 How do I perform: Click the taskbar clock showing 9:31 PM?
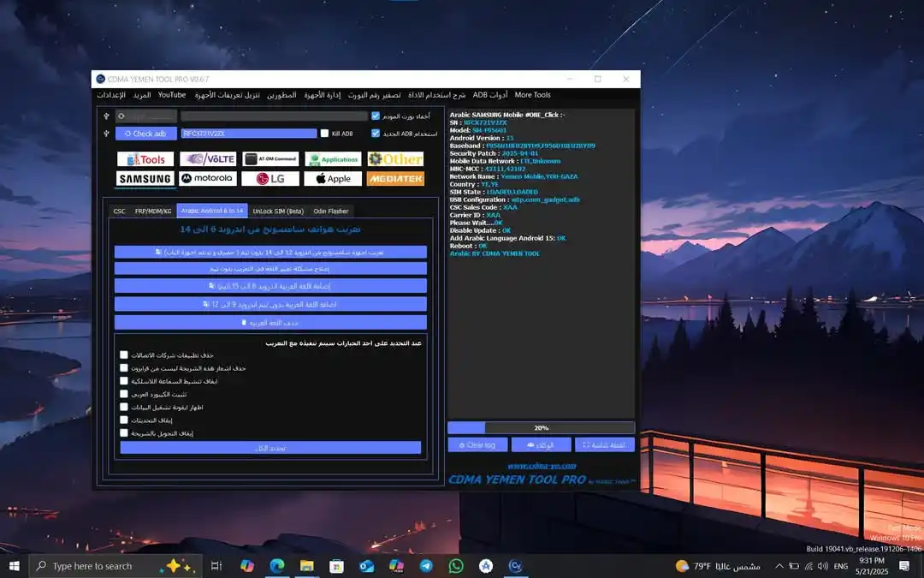click(x=872, y=566)
